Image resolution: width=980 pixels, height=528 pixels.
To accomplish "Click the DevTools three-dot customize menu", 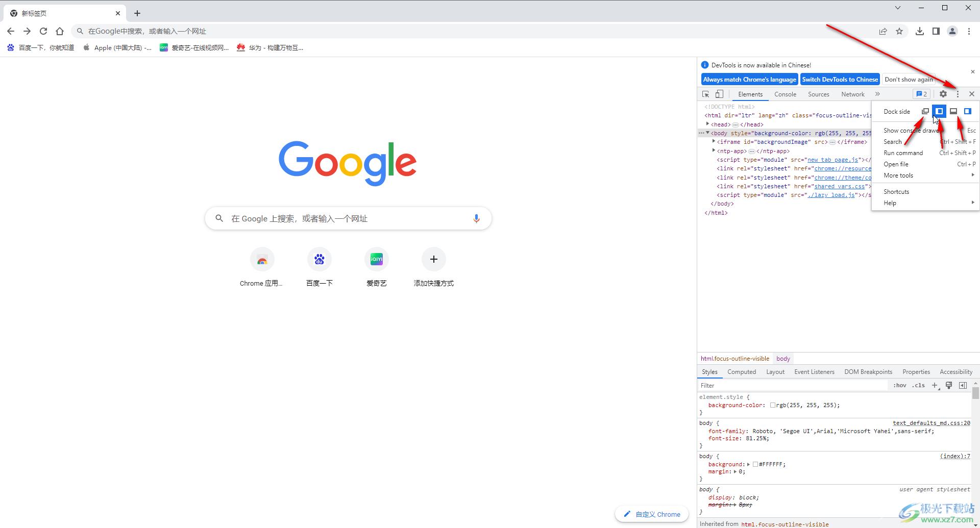I will tap(958, 94).
